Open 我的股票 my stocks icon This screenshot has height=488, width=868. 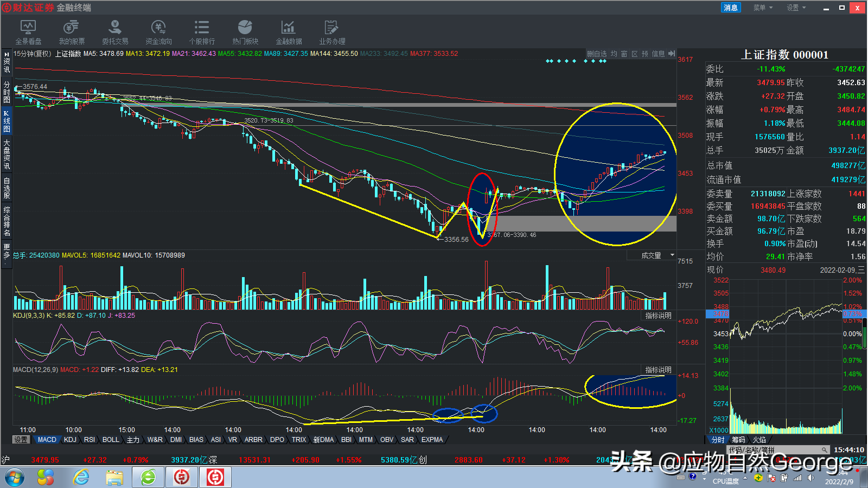point(72,33)
